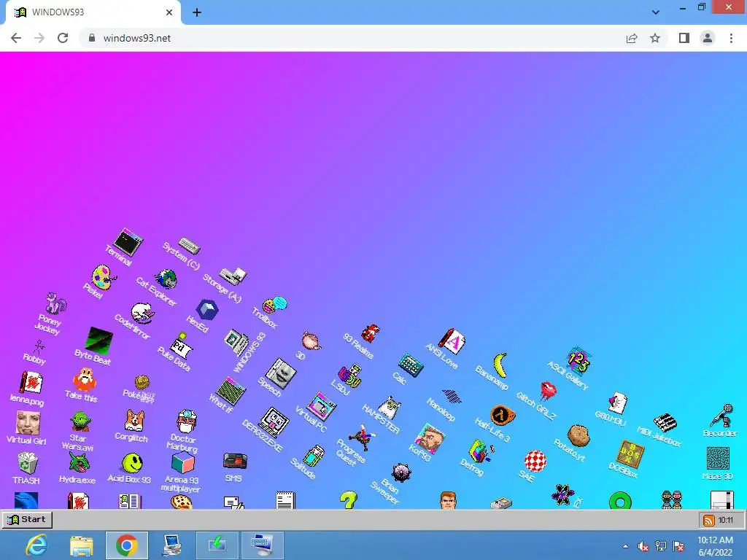Open the CodeMirror icon

pos(142,314)
